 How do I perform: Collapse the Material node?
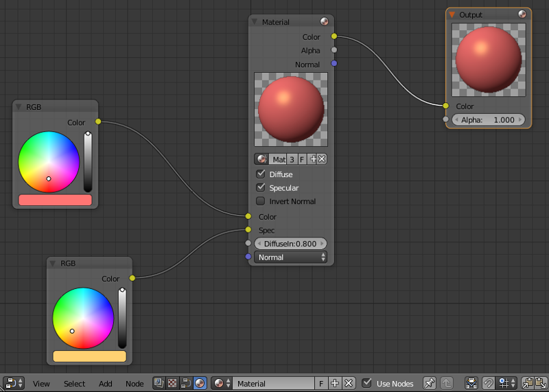click(x=256, y=22)
